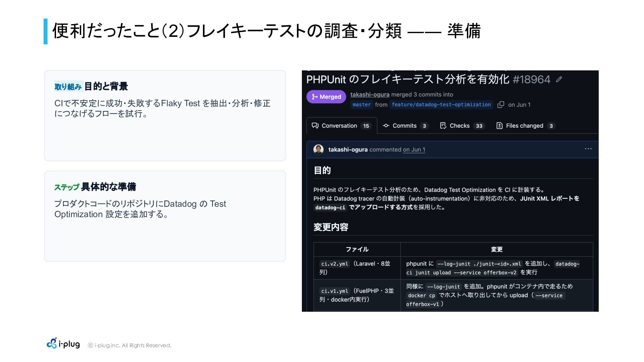Click the '目的' heading in the comment
The image size is (644, 362).
click(322, 171)
